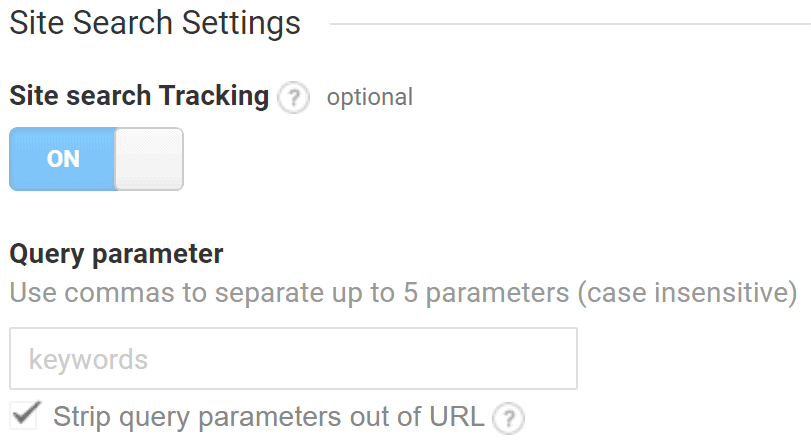Click the white handle of the ON toggle

point(149,159)
